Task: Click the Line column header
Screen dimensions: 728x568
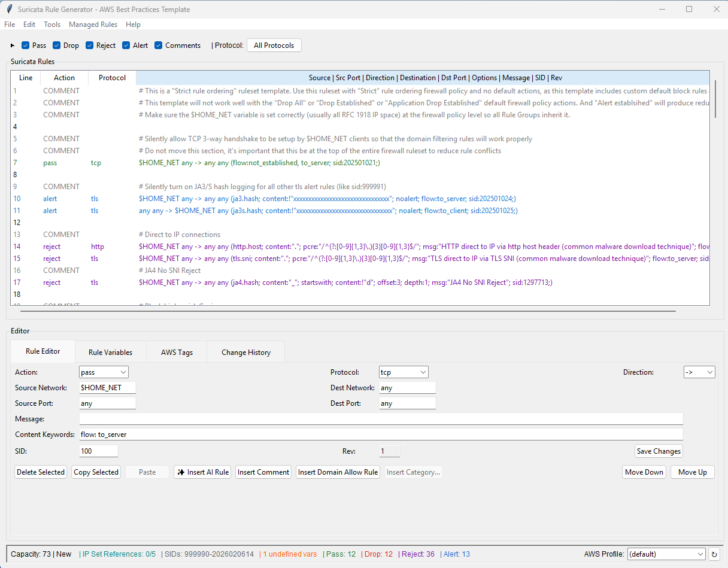Action: (x=26, y=78)
